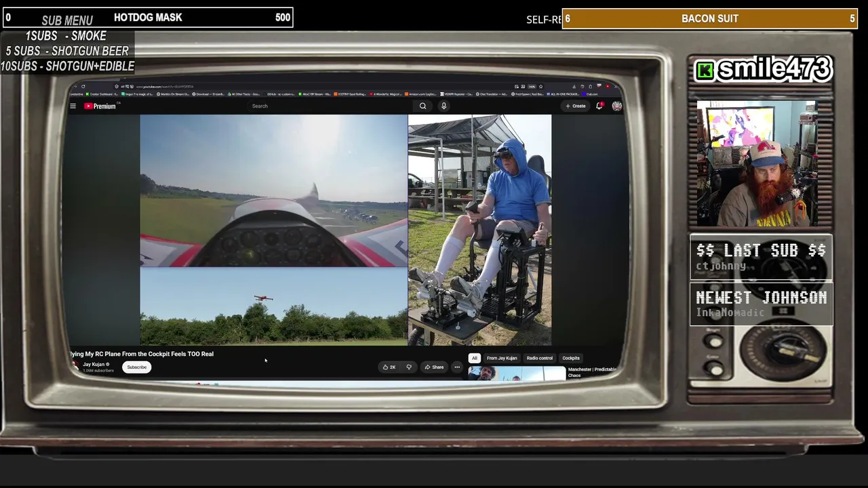Screen dimensions: 868x488
Task: Dislike the video with thumbs-down button
Action: click(408, 367)
